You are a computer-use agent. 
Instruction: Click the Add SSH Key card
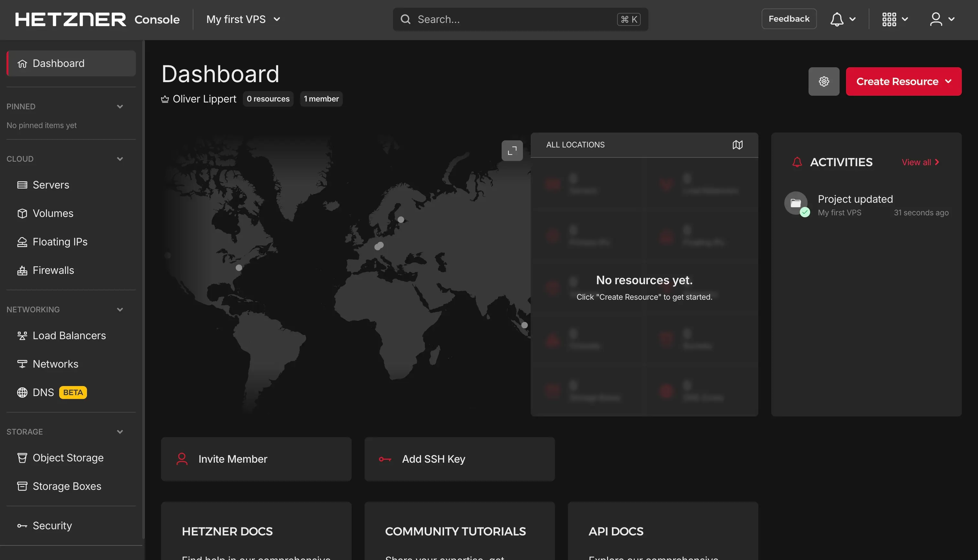coord(459,459)
